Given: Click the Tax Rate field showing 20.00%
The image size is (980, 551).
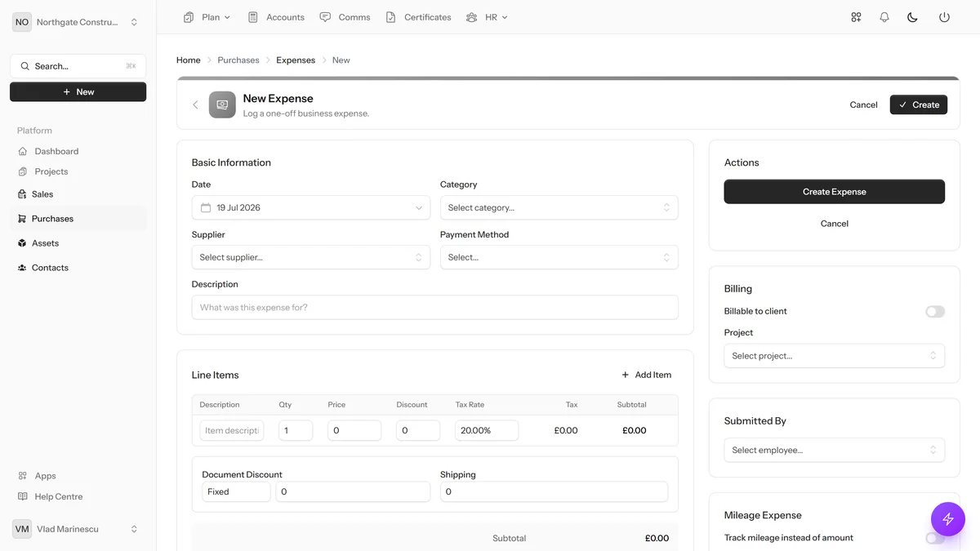Looking at the screenshot, I should click(487, 430).
